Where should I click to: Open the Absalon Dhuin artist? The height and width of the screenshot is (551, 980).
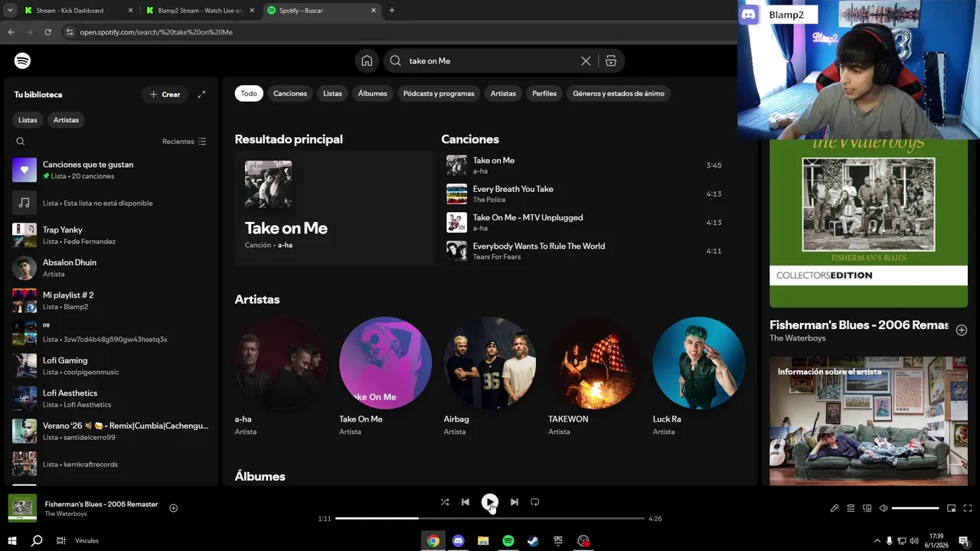tap(111, 268)
